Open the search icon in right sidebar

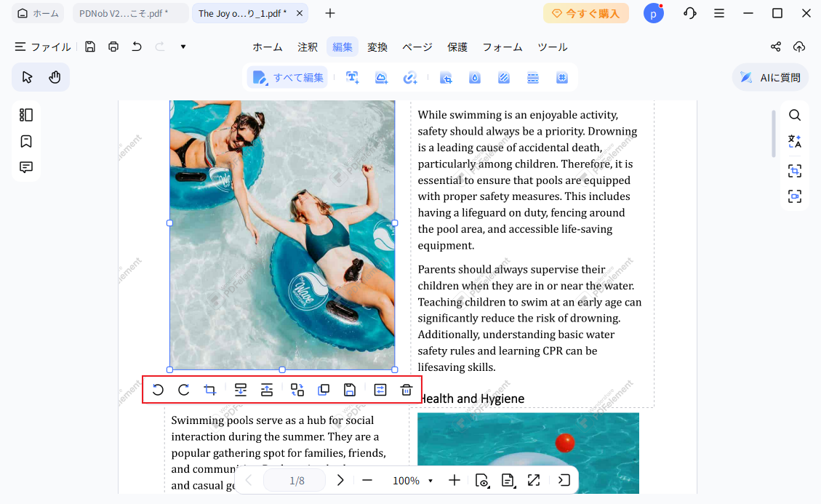coord(794,114)
